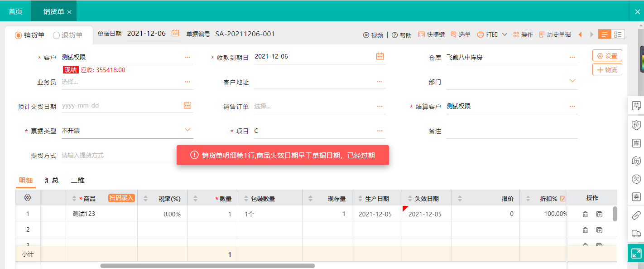Click the delete icon in row 1
The height and width of the screenshot is (269, 644).
[x=585, y=214]
